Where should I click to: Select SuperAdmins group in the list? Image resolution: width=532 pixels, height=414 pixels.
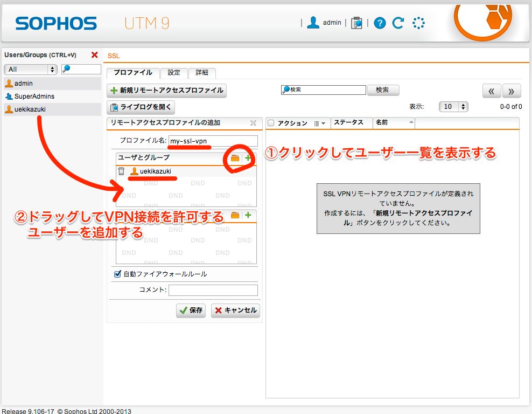point(53,96)
